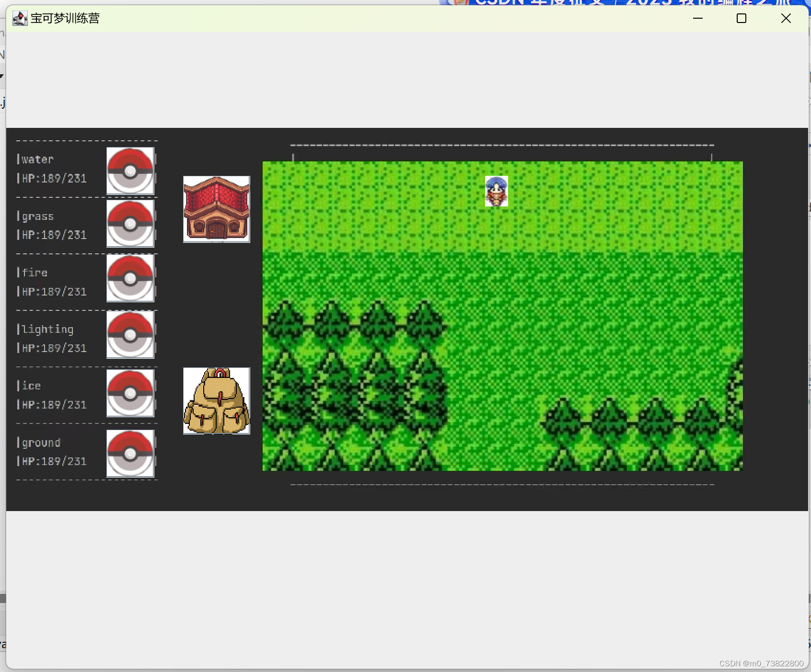Click the app icon in the title bar

click(x=20, y=18)
